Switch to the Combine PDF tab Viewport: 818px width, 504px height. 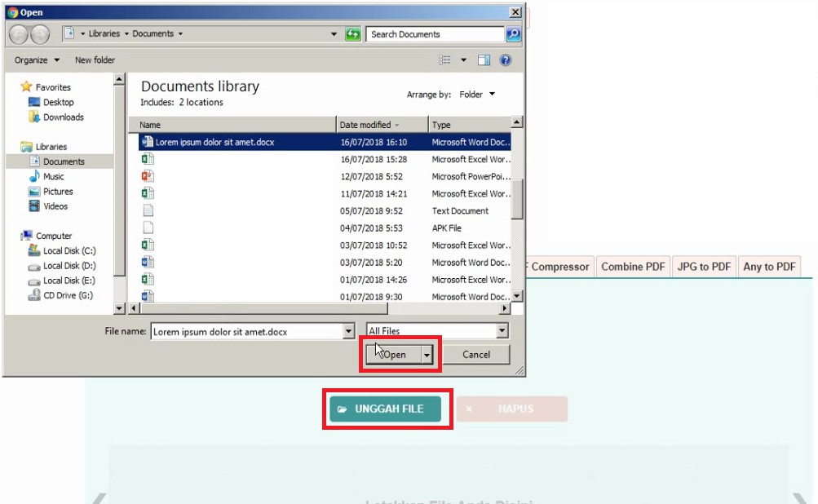[x=633, y=267]
